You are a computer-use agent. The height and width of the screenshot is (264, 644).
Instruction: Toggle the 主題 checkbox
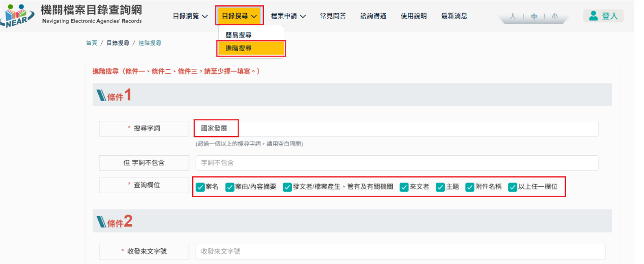pos(440,187)
